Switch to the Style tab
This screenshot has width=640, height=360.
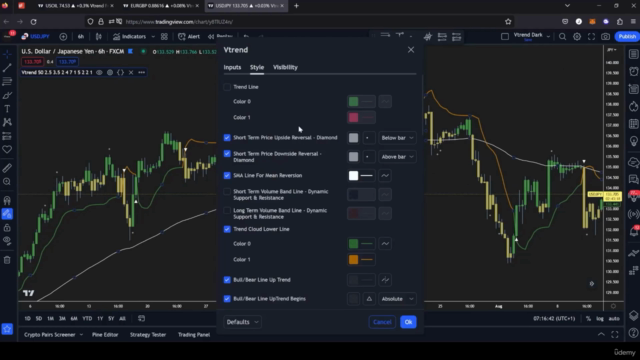point(257,67)
